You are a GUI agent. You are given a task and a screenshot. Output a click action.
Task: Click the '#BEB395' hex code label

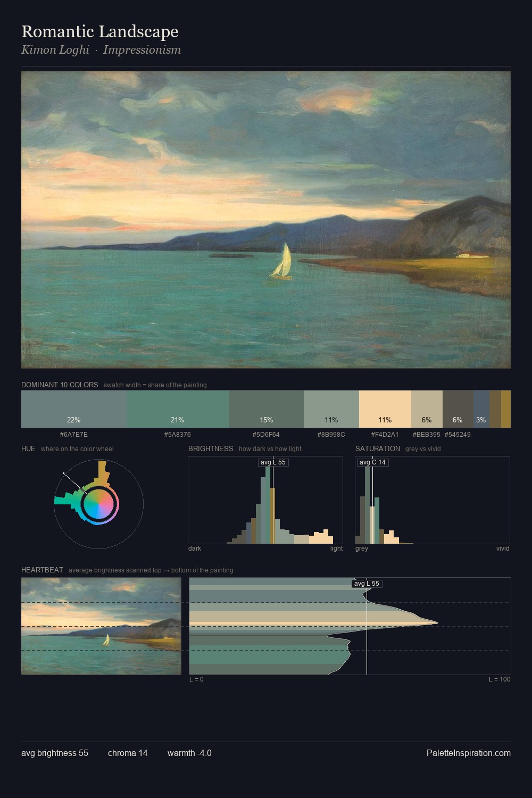point(427,435)
